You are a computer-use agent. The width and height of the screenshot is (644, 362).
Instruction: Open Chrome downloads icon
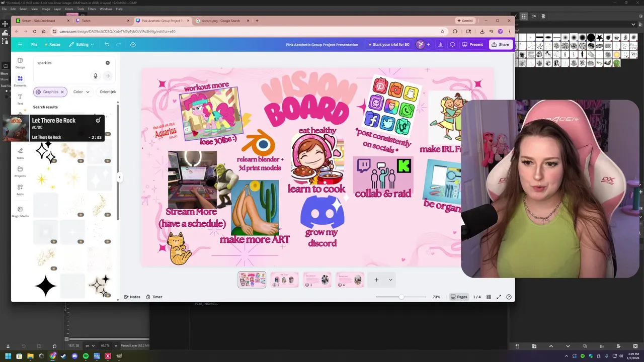(x=482, y=31)
